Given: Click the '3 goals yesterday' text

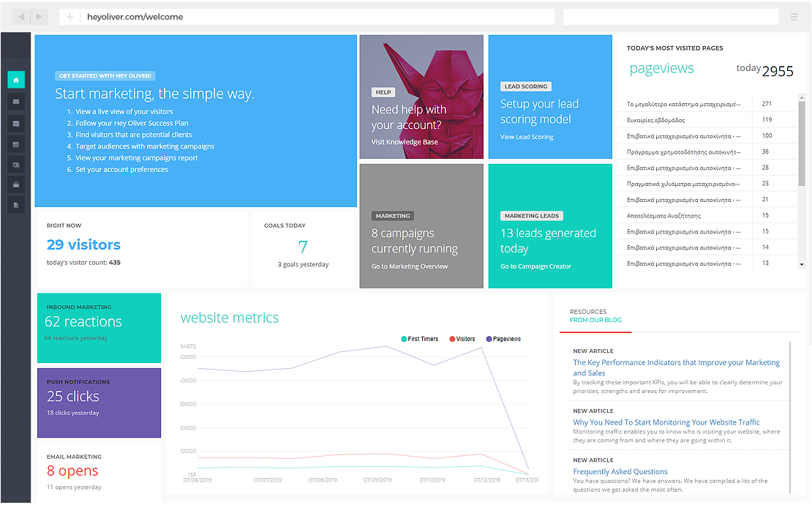Looking at the screenshot, I should click(303, 264).
